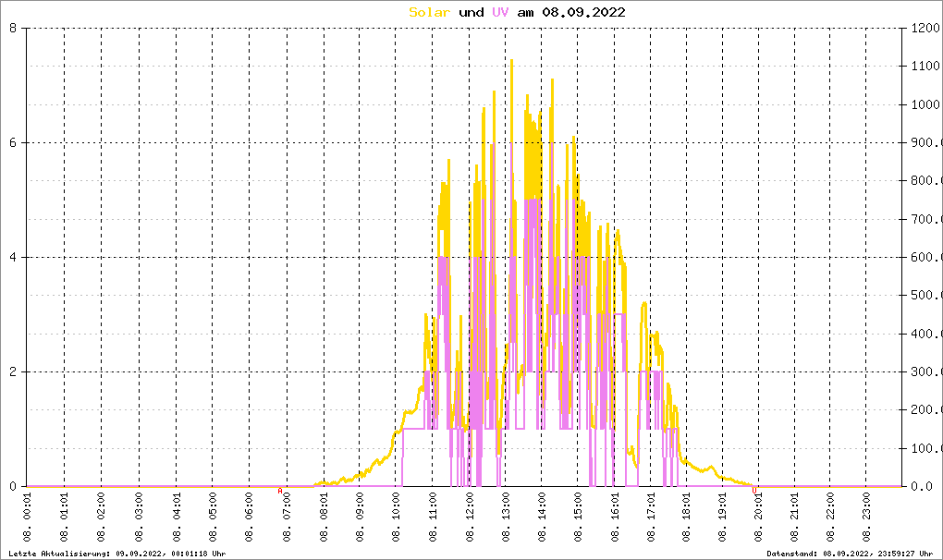The width and height of the screenshot is (943, 560).
Task: Click the tallest pink UV bar near 12:40
Action: click(493, 148)
